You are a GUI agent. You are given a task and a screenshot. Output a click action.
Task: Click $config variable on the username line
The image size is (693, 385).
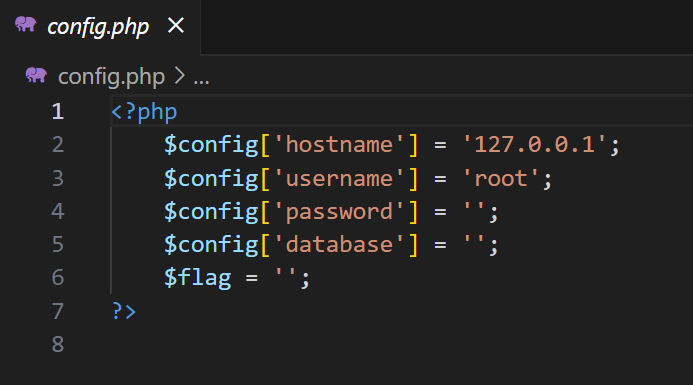point(211,179)
